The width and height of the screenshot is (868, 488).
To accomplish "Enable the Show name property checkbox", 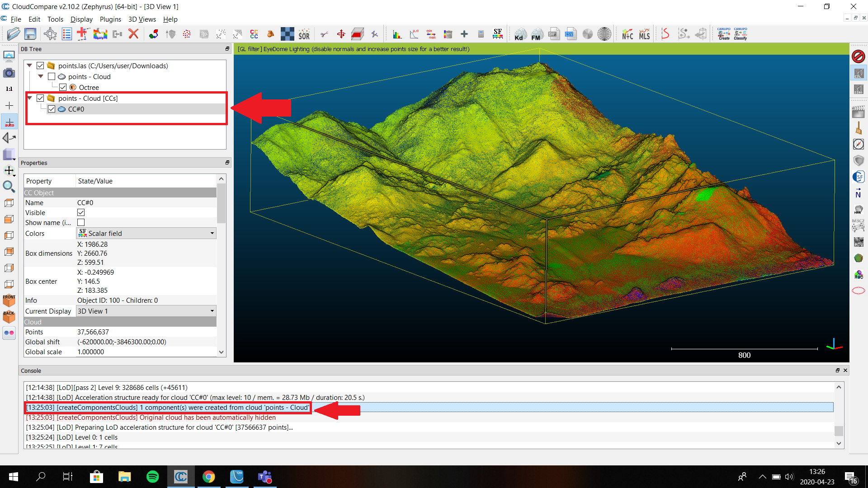I will click(x=81, y=222).
